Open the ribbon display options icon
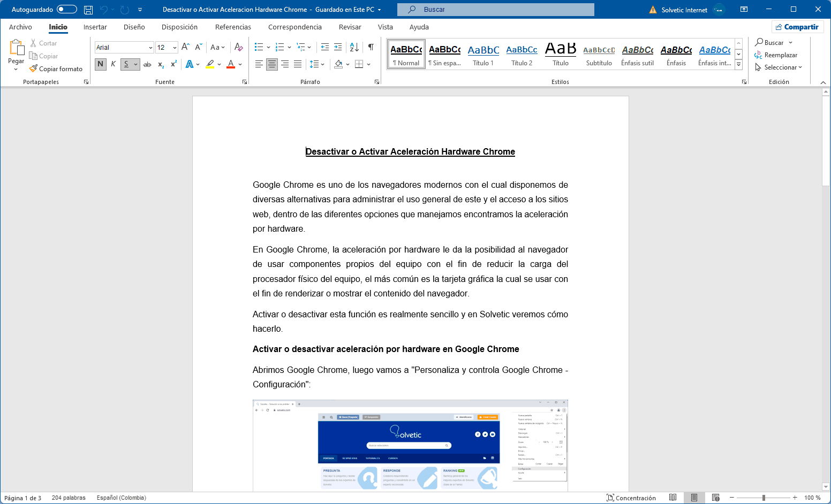The width and height of the screenshot is (831, 504). tap(744, 10)
